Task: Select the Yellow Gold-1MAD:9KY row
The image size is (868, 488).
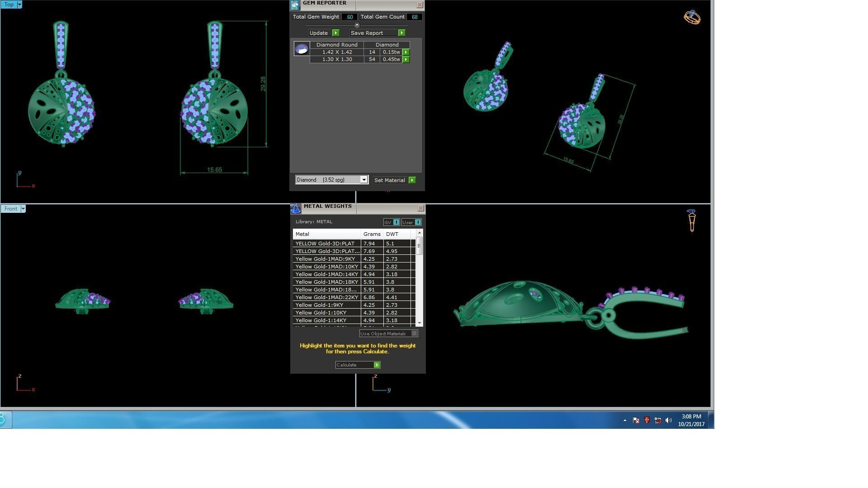Action: pyautogui.click(x=354, y=259)
